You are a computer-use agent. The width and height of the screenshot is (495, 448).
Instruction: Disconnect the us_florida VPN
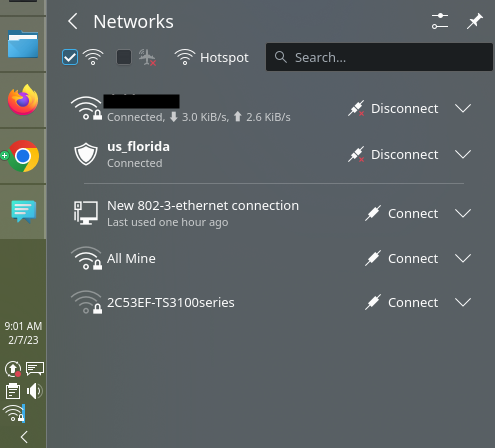point(393,154)
